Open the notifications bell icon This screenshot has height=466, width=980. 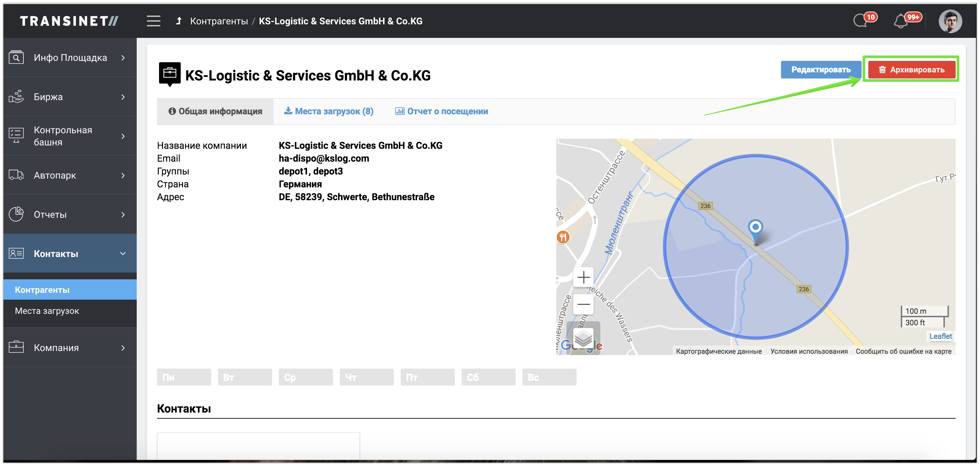901,21
